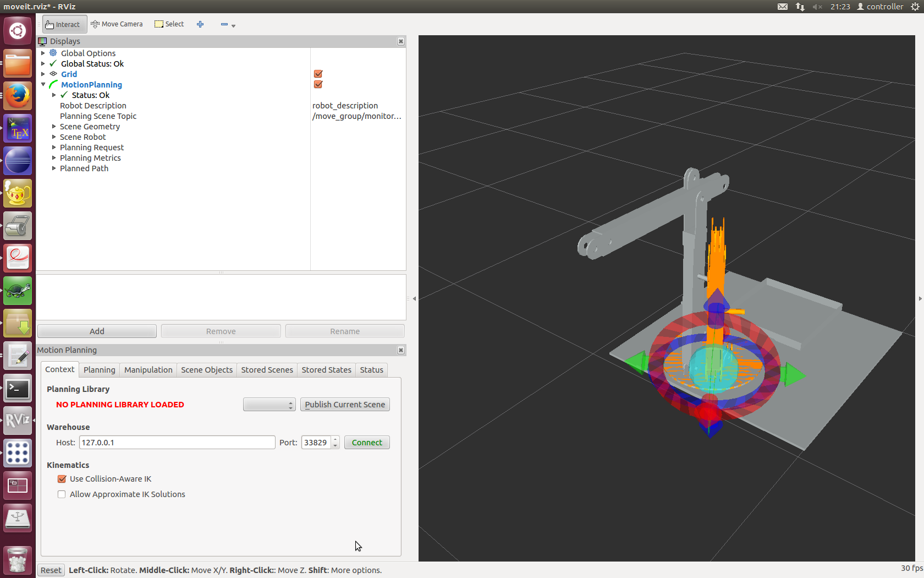The width and height of the screenshot is (924, 578).
Task: Expand Planned Path properties
Action: (x=54, y=168)
